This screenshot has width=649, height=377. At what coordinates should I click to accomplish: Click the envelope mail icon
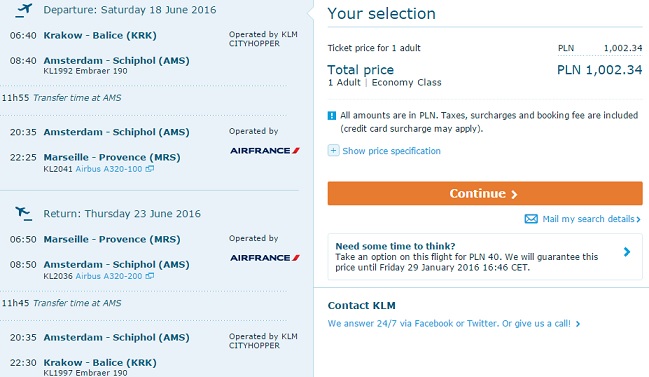pyautogui.click(x=531, y=219)
